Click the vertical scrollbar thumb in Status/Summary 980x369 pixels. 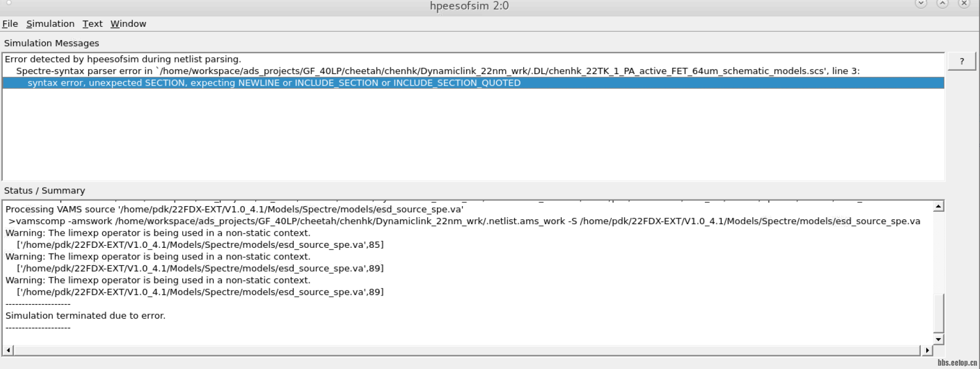click(x=938, y=313)
